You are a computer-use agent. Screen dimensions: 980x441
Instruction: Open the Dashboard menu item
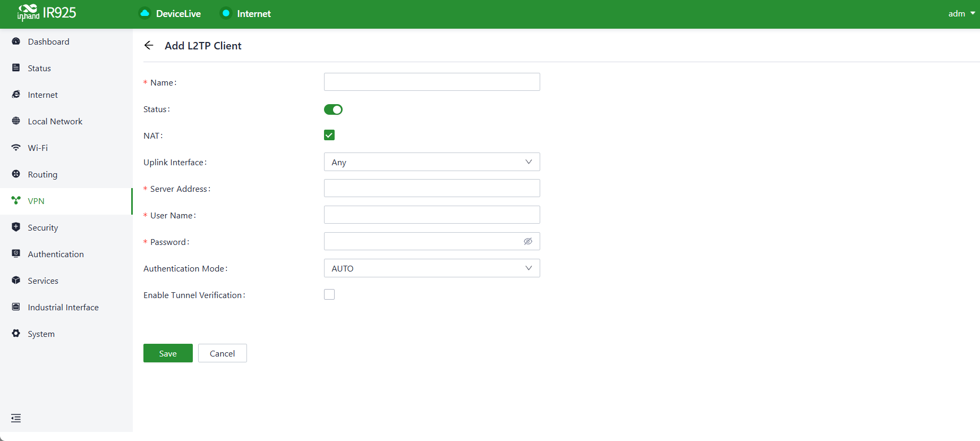click(66, 41)
